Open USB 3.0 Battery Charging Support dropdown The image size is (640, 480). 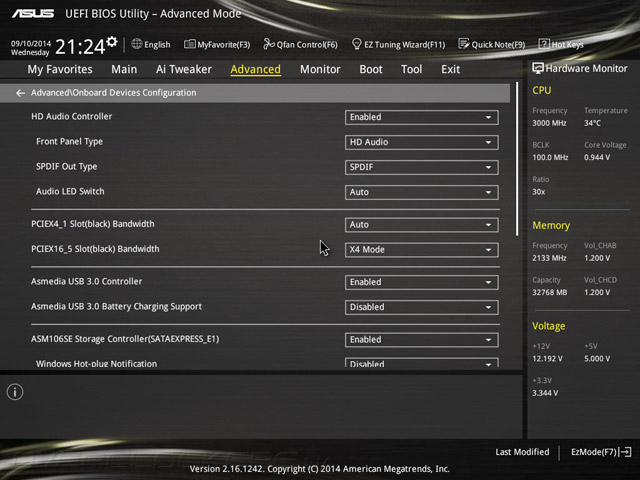click(x=422, y=307)
